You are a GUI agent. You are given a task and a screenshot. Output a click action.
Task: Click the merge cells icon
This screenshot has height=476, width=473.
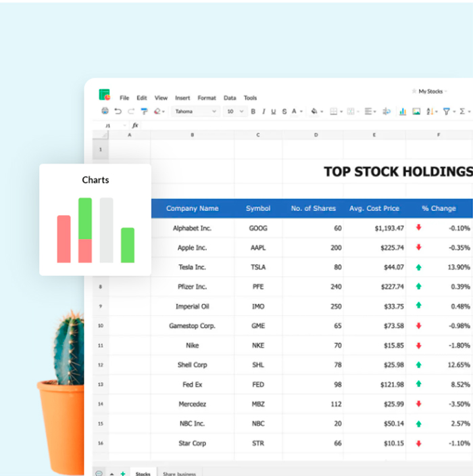click(351, 112)
